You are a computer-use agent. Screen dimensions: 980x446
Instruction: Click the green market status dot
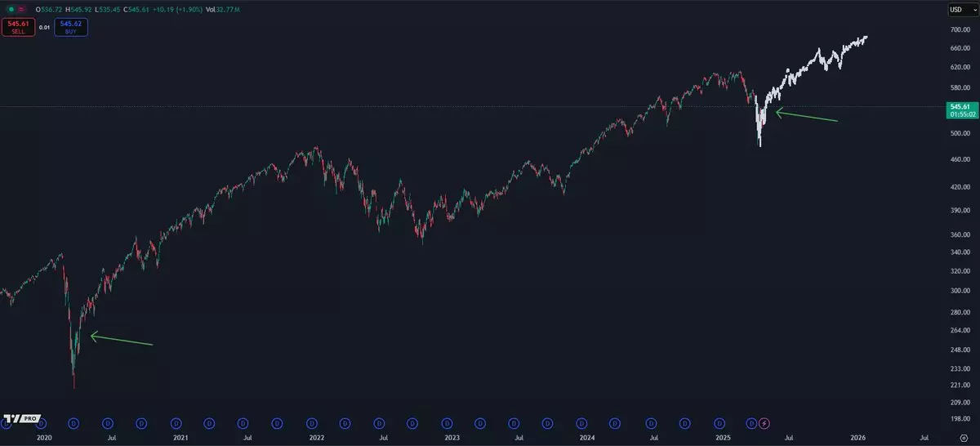click(10, 9)
